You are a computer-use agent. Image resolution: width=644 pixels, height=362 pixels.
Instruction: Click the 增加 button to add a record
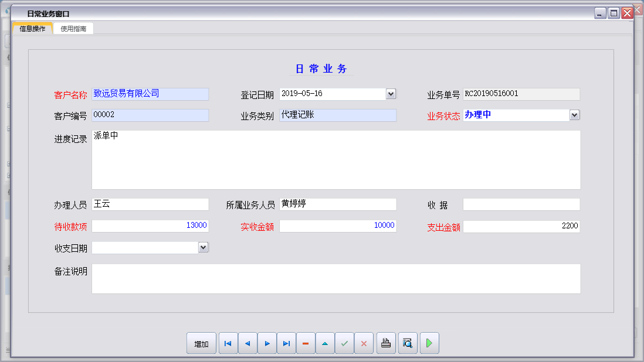pos(201,343)
